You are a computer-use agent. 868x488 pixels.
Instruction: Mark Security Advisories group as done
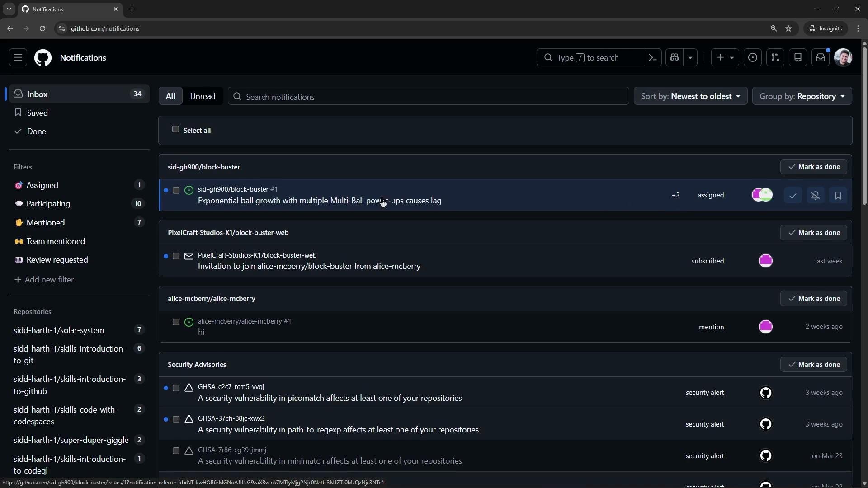[x=814, y=365]
